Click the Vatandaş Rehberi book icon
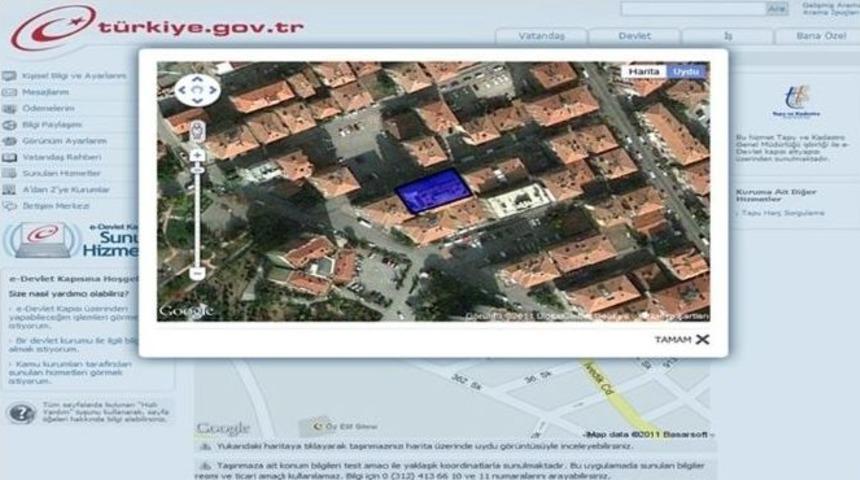Viewport: 860px width, 480px height. click(9, 157)
